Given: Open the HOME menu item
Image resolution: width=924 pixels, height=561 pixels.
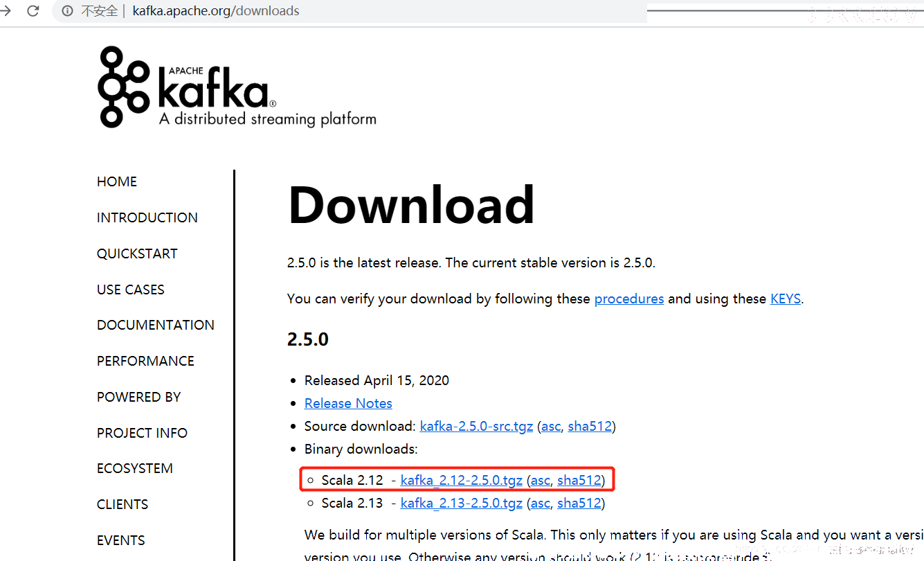Looking at the screenshot, I should pyautogui.click(x=117, y=181).
